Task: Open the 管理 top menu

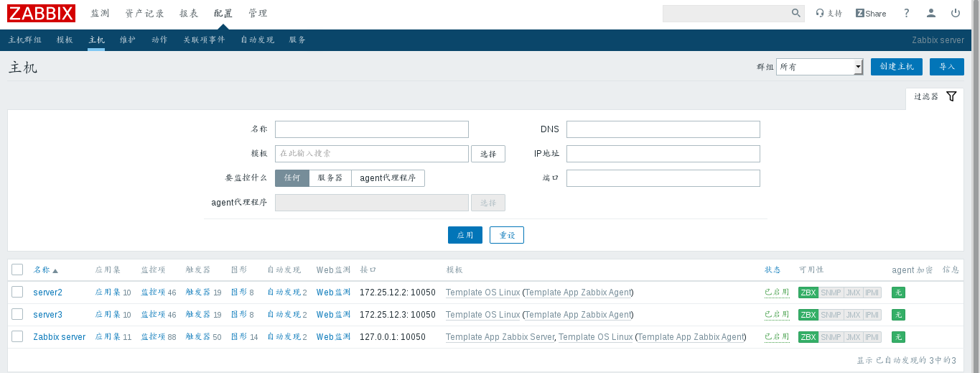Action: coord(258,14)
